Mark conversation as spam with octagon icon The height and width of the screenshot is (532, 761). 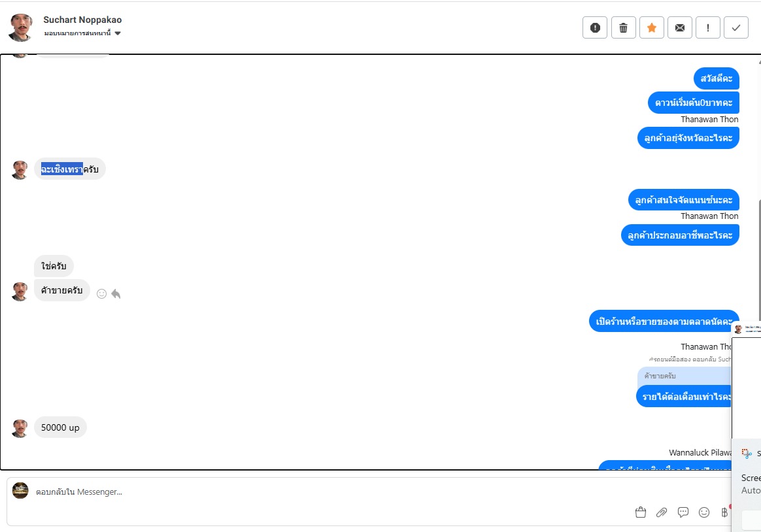[595, 27]
